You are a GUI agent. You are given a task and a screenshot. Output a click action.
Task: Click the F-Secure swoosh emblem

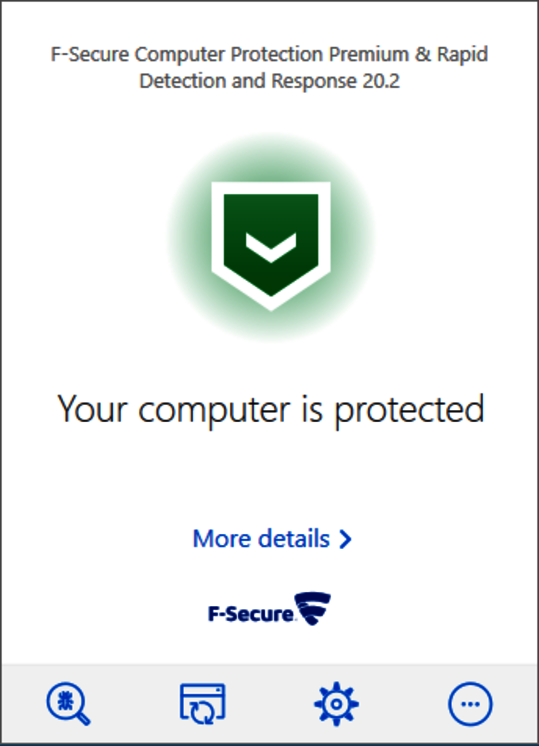[x=313, y=609]
